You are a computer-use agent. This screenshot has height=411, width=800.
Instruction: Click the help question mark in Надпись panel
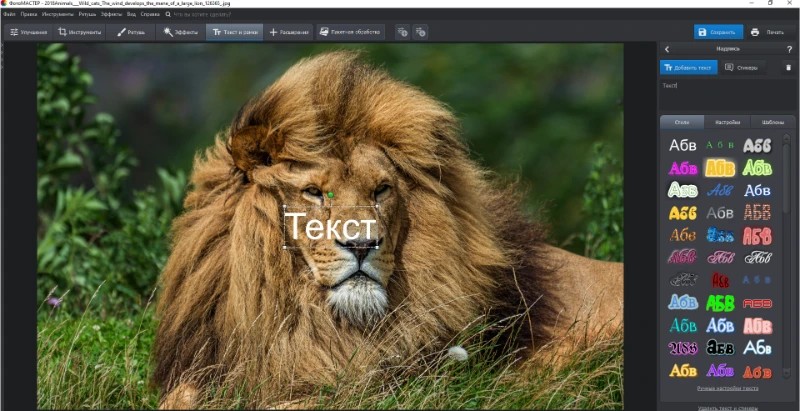pyautogui.click(x=789, y=49)
